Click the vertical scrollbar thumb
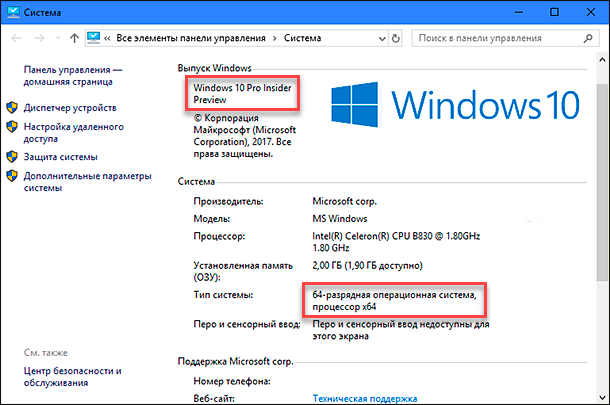Viewport: 610px width, 405px height. click(603, 182)
